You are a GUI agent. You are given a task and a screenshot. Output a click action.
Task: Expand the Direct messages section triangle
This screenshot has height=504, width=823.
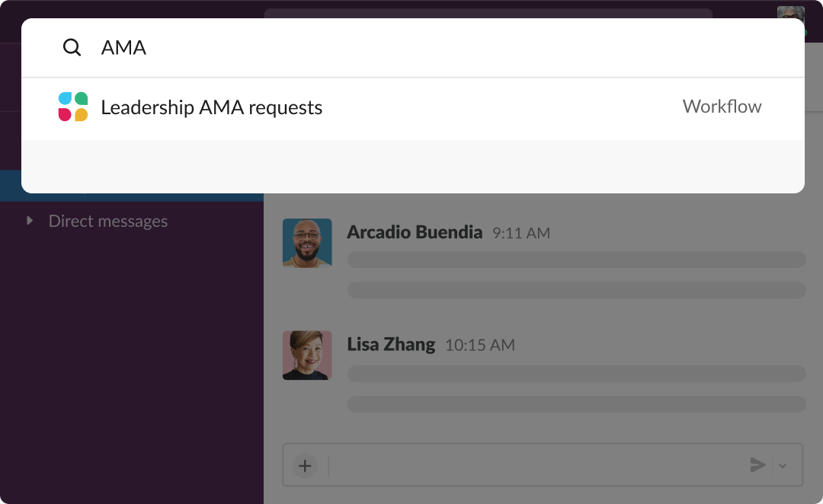tap(30, 221)
